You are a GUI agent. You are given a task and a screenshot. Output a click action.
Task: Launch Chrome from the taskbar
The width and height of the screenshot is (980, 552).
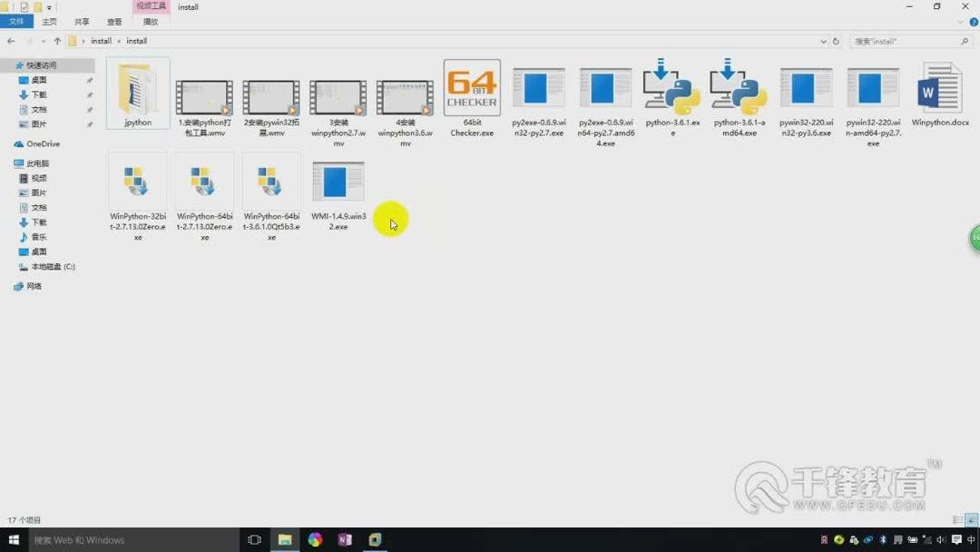pyautogui.click(x=315, y=539)
